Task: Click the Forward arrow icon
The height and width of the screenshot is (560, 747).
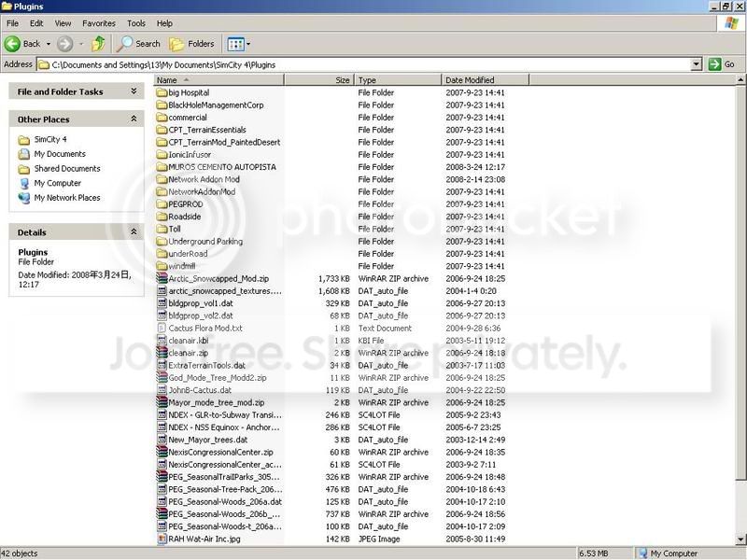Action: click(x=64, y=44)
